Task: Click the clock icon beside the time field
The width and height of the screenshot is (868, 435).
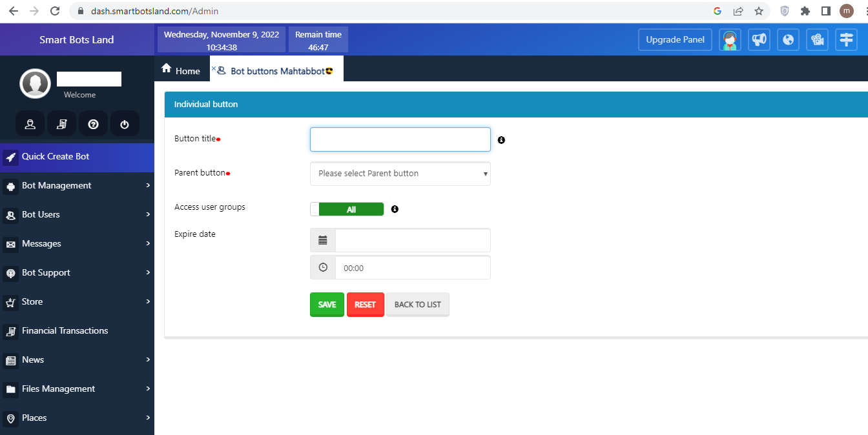Action: [323, 267]
